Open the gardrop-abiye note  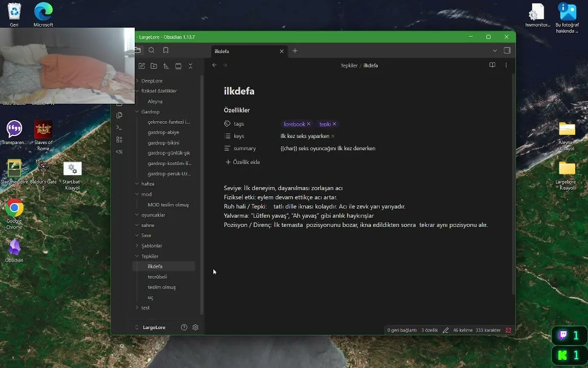coord(163,132)
